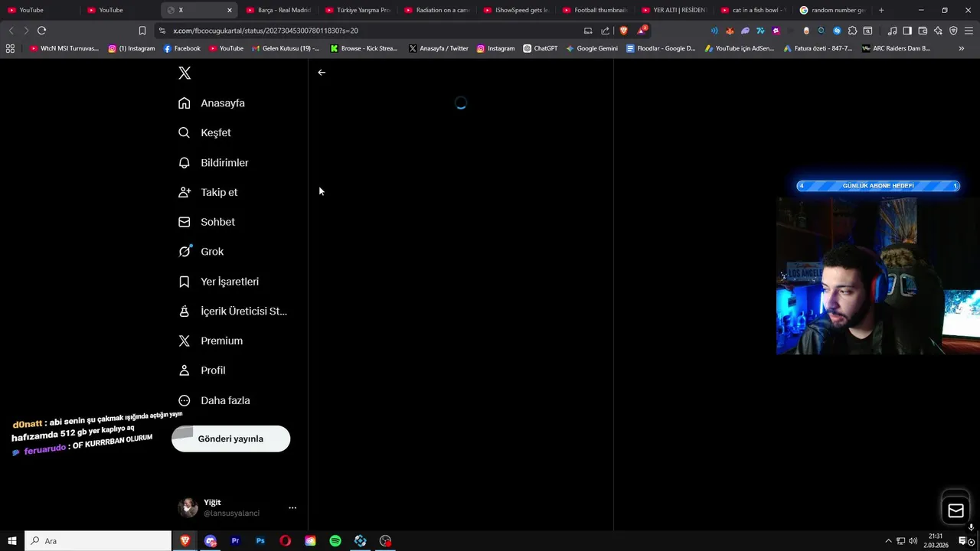Bookmark this page with the bookmark icon
980x551 pixels.
coord(142,31)
